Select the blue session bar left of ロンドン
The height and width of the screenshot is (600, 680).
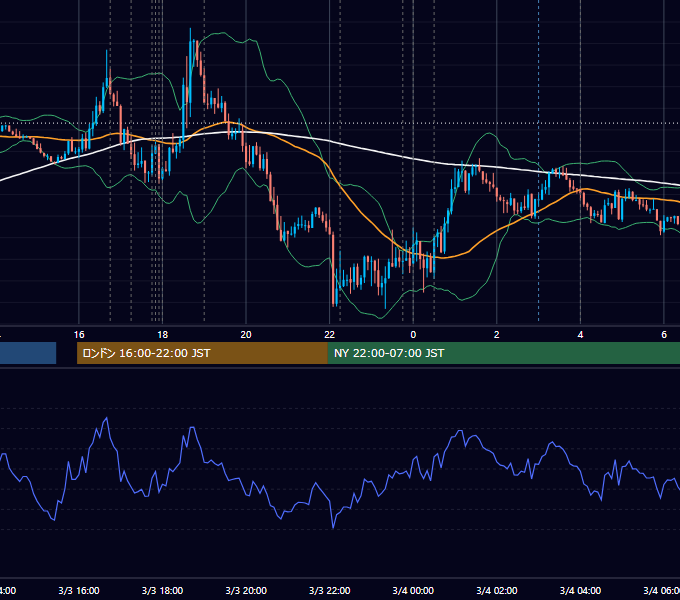coord(28,353)
